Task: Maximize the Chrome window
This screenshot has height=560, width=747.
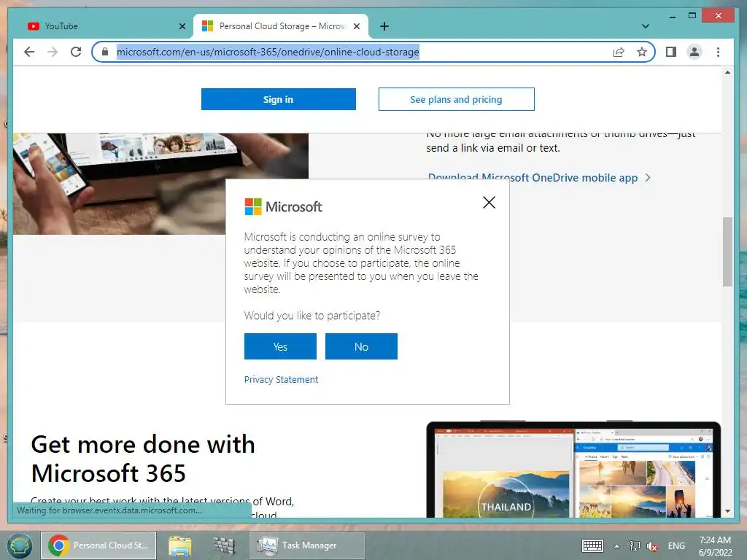Action: 692,16
